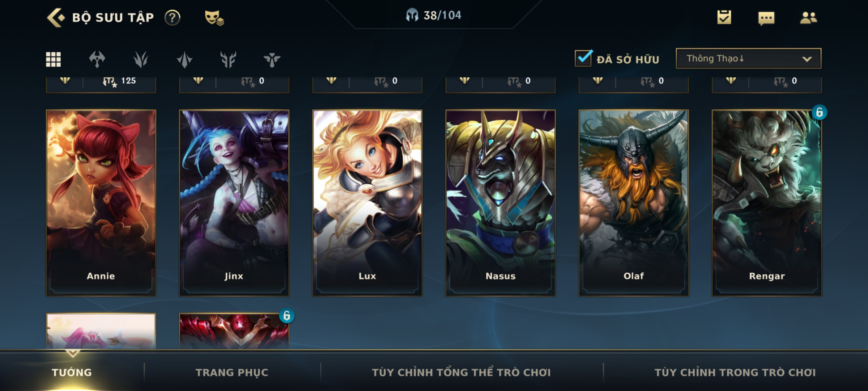Open the missions checklist icon
Viewport: 868px width, 391px height.
coord(724,17)
